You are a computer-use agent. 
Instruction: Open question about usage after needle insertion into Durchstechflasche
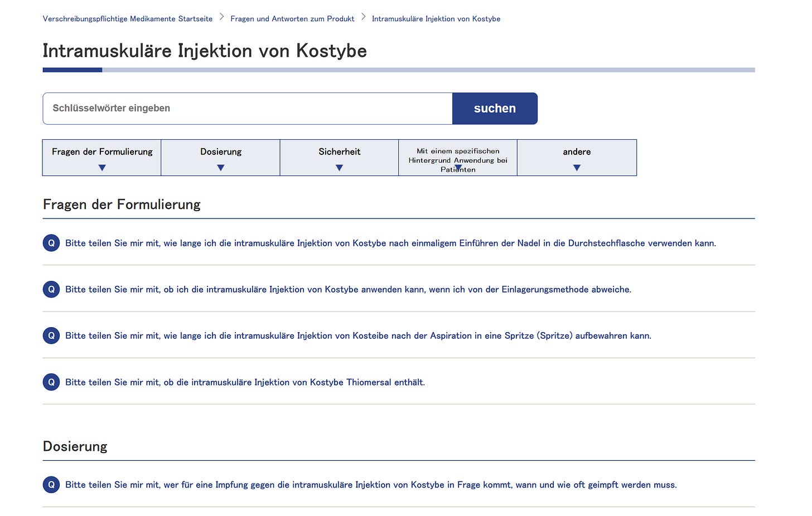[x=390, y=243]
